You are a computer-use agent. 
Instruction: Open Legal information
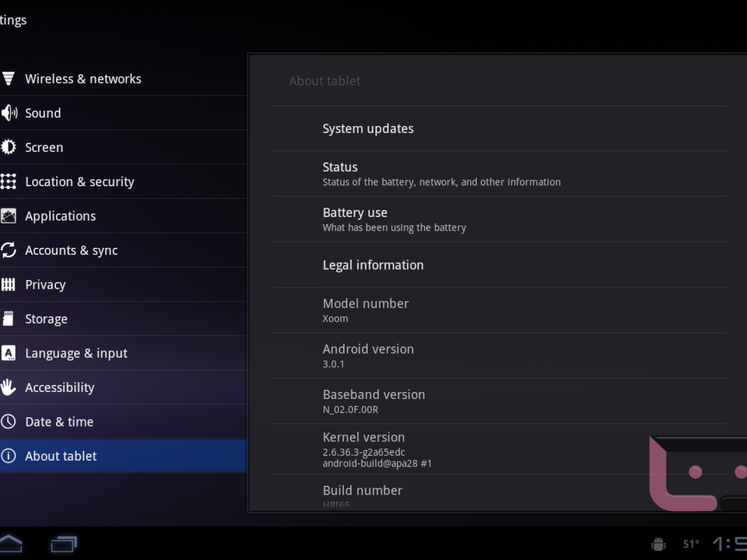point(373,265)
